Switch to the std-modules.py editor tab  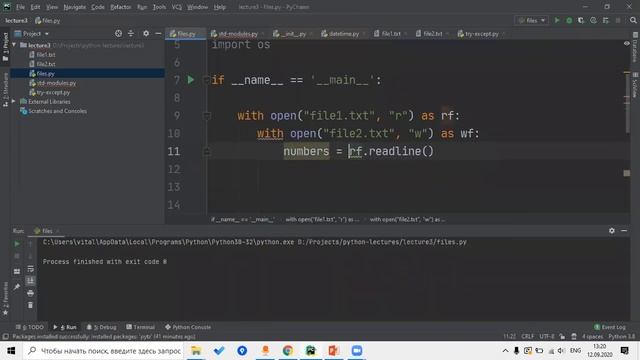point(237,33)
